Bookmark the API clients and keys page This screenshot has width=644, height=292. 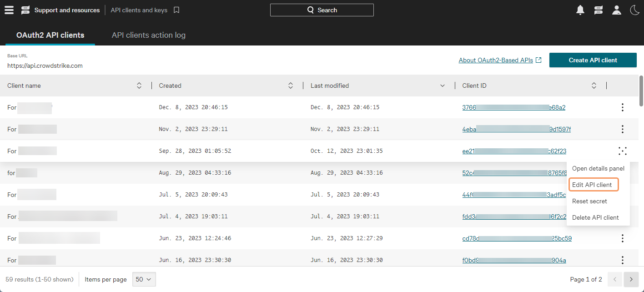point(176,10)
